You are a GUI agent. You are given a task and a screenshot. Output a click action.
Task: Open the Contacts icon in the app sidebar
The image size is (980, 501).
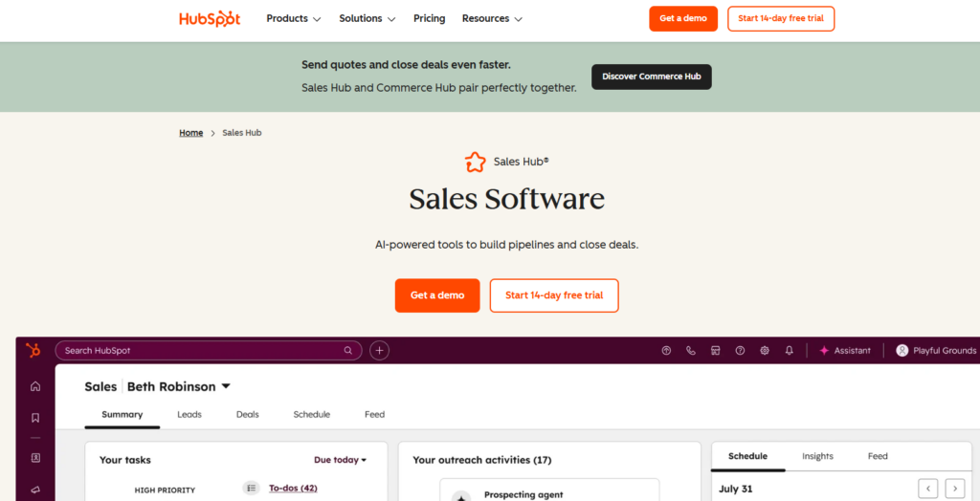[x=35, y=458]
